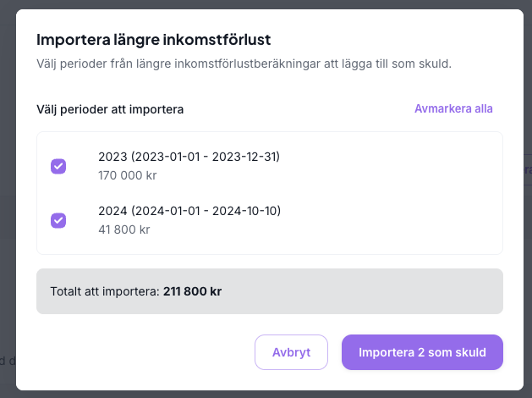
Task: Click the blank space between title and Avmarkera alla
Action: pyautogui.click(x=296, y=109)
